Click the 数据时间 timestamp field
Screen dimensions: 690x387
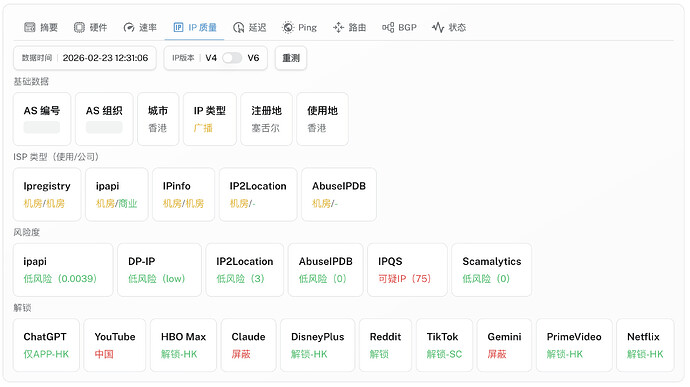(85, 58)
